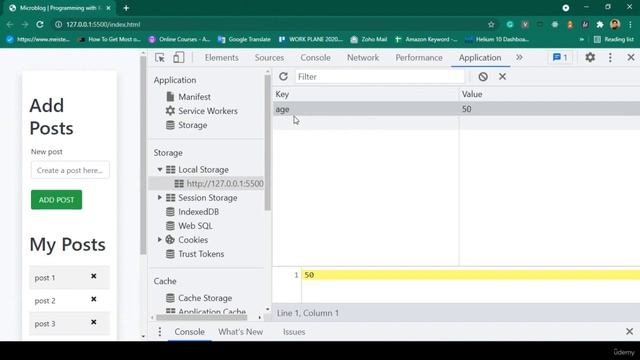Open the Issues drawer tab
The height and width of the screenshot is (360, 640).
294,332
